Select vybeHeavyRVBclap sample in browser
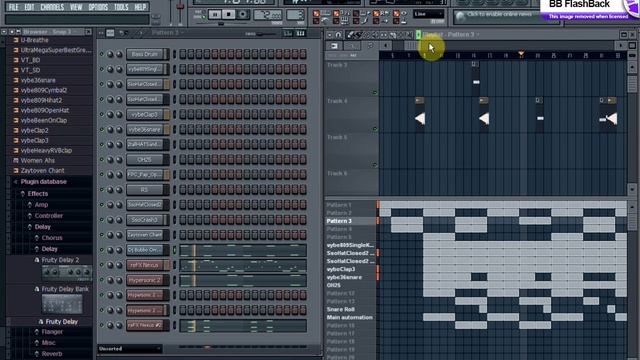 pos(46,150)
